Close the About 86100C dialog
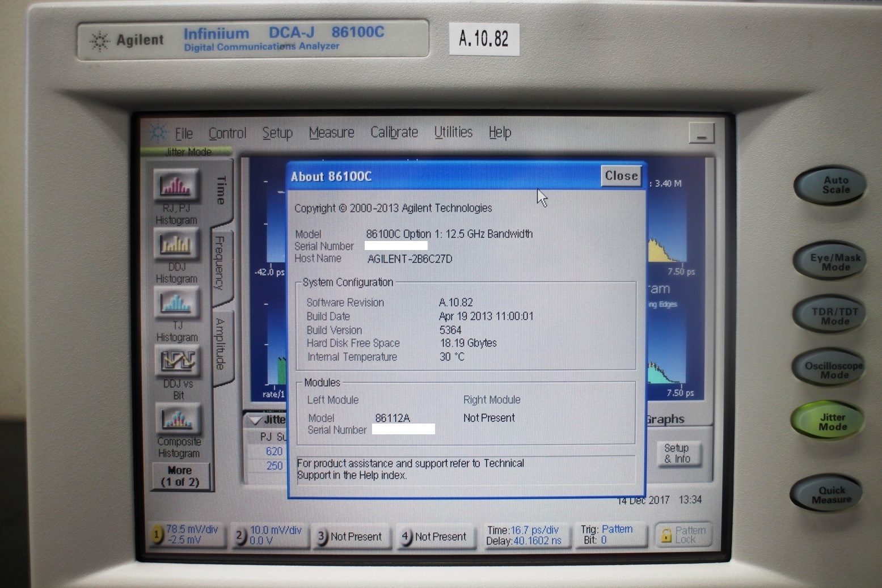Image resolution: width=882 pixels, height=588 pixels. coord(621,176)
